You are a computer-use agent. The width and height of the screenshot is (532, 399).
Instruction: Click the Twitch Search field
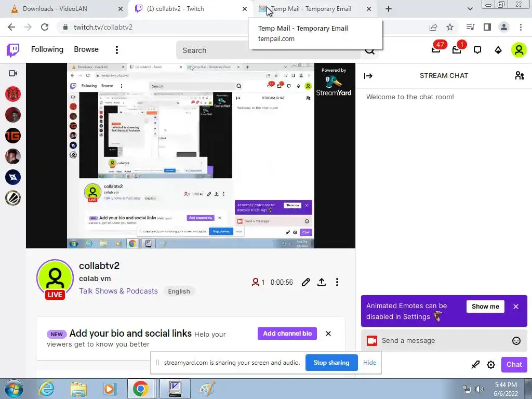(x=268, y=50)
